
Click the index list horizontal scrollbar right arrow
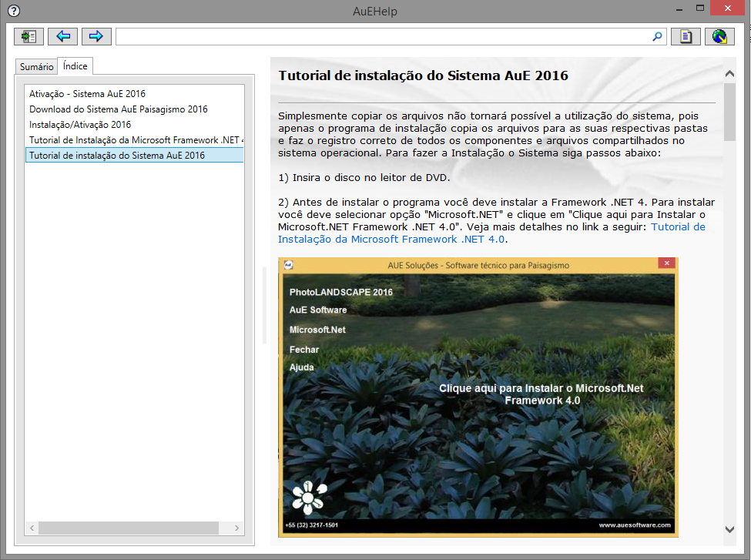(238, 528)
